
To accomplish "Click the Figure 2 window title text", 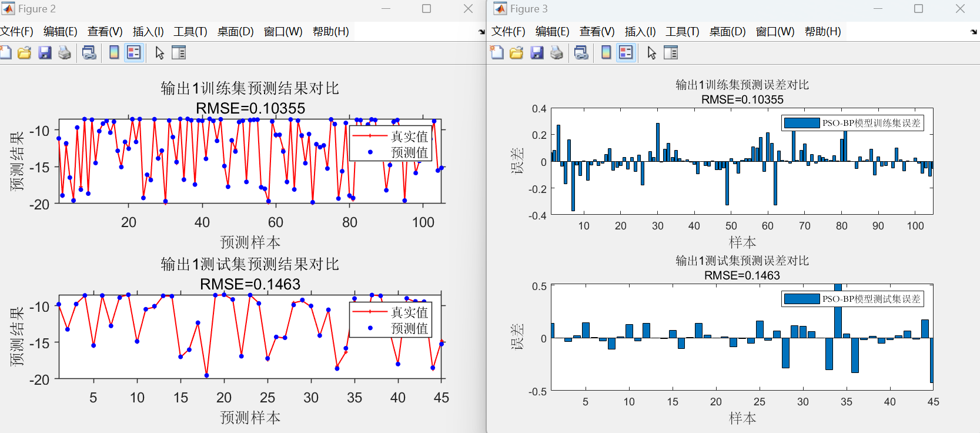I will pyautogui.click(x=37, y=9).
